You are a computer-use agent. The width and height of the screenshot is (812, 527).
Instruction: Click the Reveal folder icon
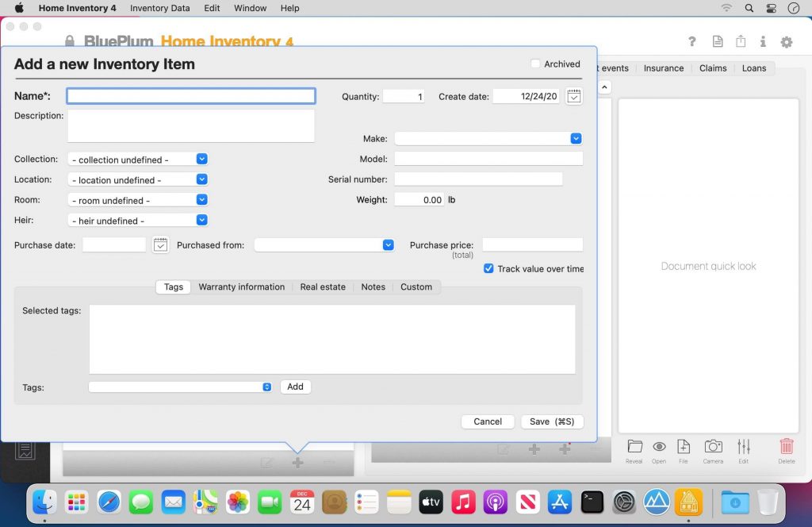[634, 447]
